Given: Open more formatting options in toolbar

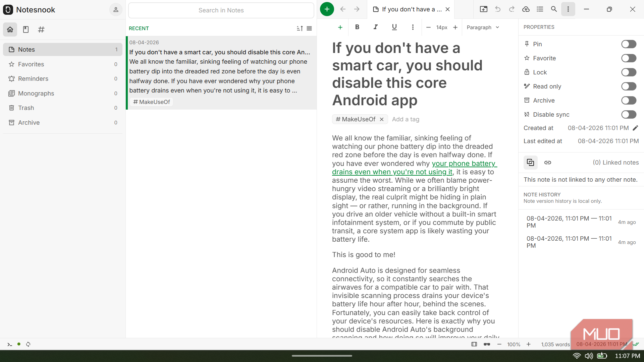Looking at the screenshot, I should point(413,27).
